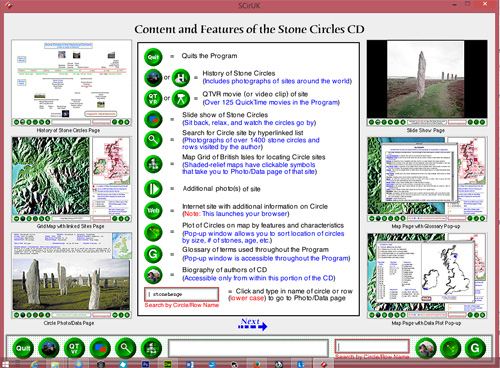The image size is (500, 368).
Task: Open authors biography icon in bottom toolbar
Action: [x=426, y=348]
